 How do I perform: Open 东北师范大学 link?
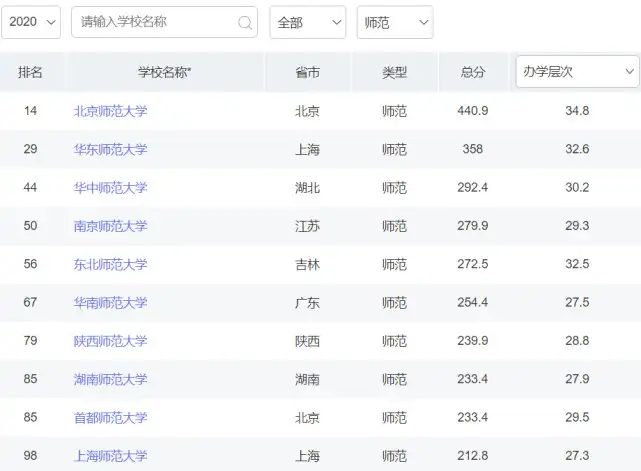coord(110,264)
